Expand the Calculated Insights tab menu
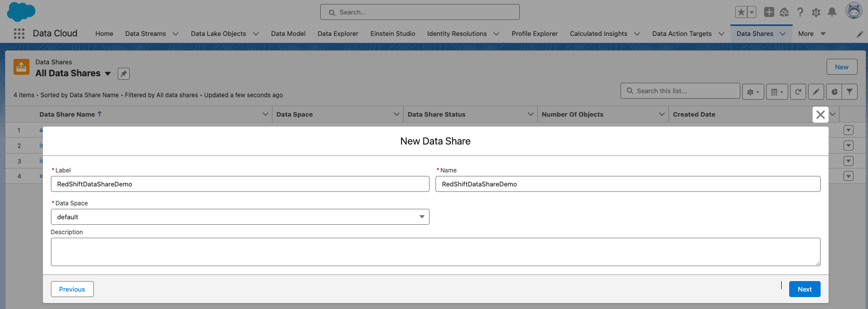The width and height of the screenshot is (868, 309). coord(637,34)
